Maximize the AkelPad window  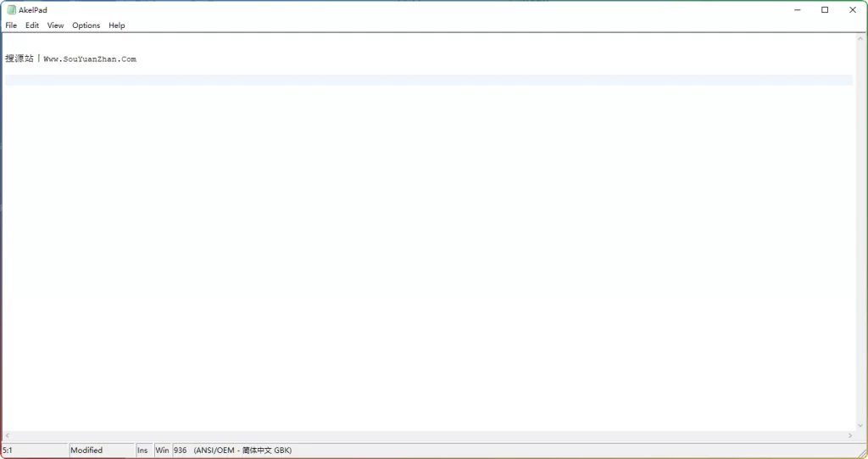click(825, 10)
